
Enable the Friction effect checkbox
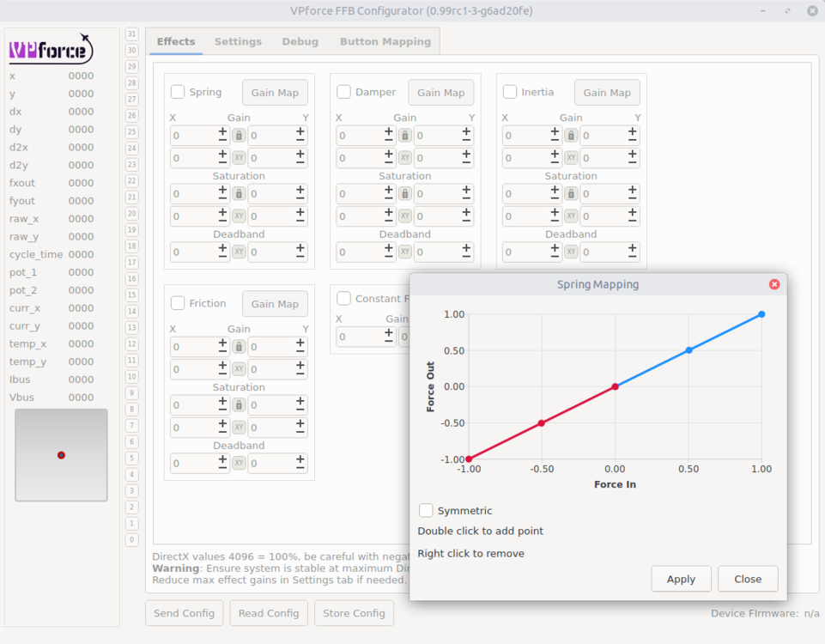pos(178,303)
